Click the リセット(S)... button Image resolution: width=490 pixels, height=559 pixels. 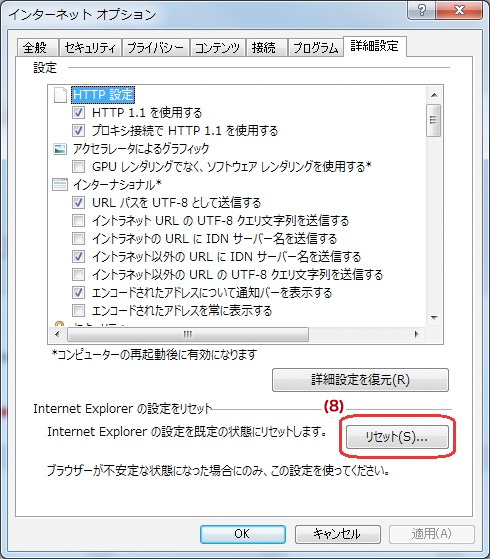[397, 437]
